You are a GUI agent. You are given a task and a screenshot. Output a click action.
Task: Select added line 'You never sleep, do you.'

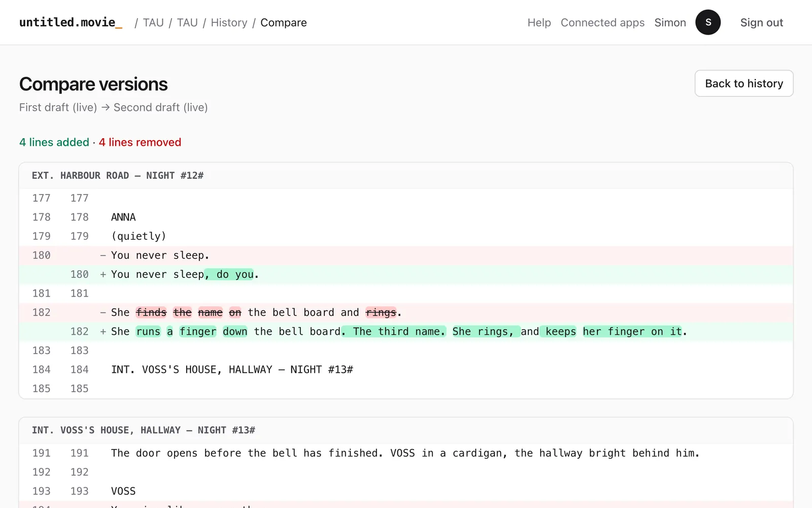click(406, 274)
